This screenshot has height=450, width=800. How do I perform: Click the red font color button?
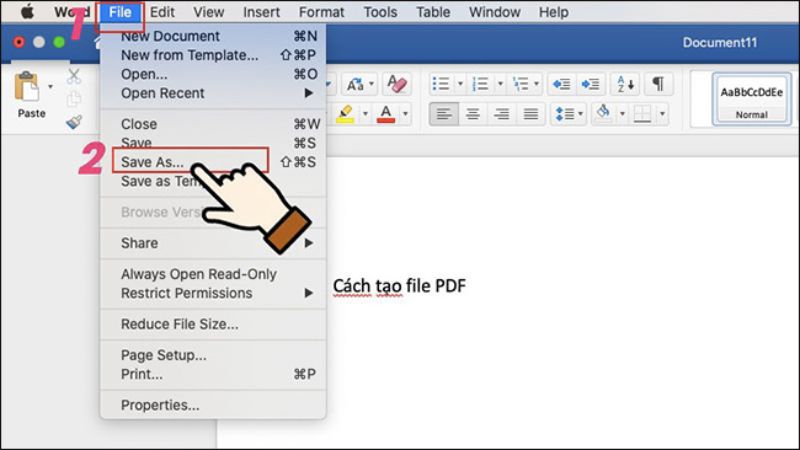[x=382, y=114]
